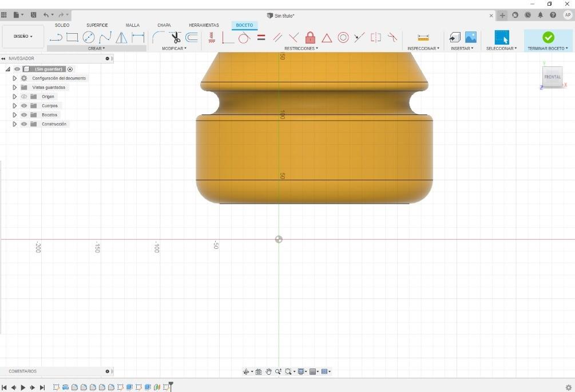The image size is (575, 392).
Task: Open the AP user profile button
Action: 568,15
